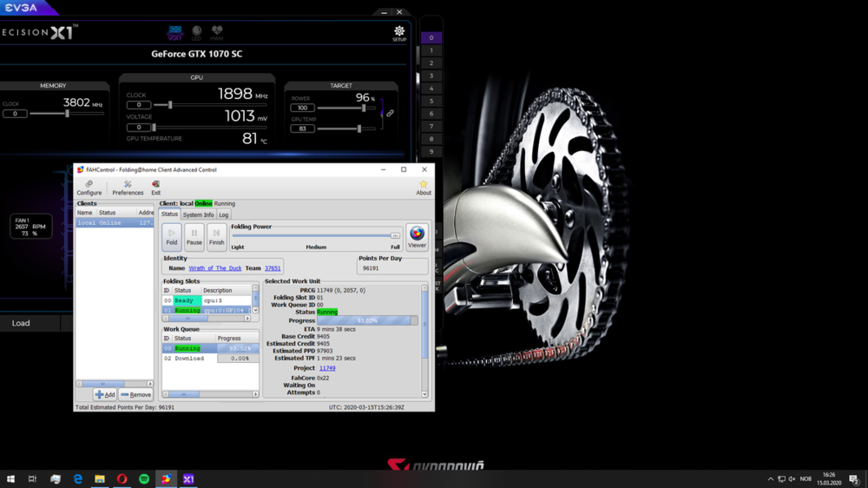Adjust the memory clock offset slider
The height and width of the screenshot is (488, 868).
click(67, 114)
